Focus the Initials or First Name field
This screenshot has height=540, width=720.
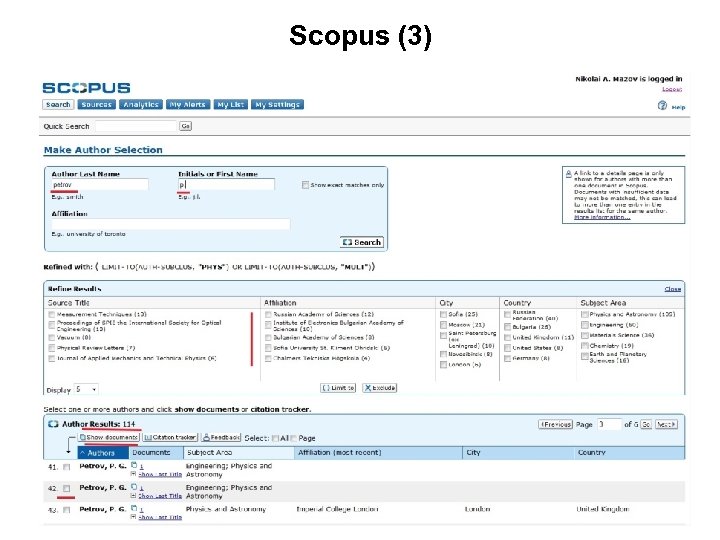point(226,185)
